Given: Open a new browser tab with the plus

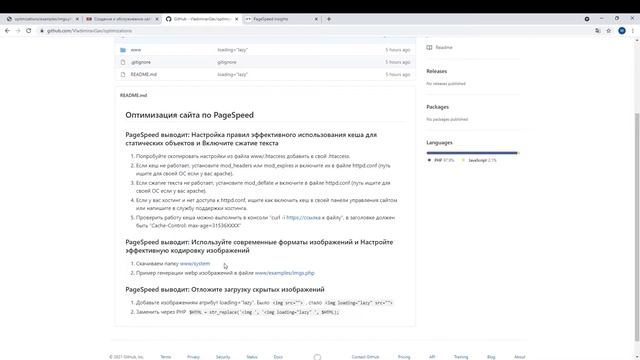Looking at the screenshot, I should click(329, 19).
